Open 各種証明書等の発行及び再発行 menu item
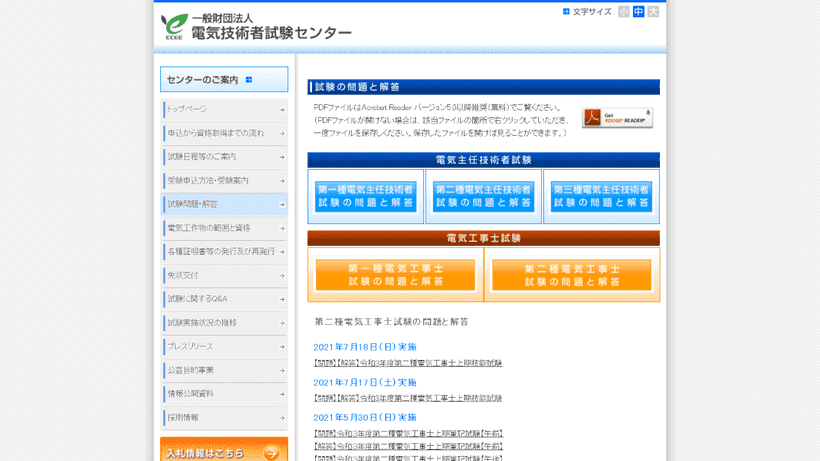Viewport: 820px width, 461px height. (224, 251)
